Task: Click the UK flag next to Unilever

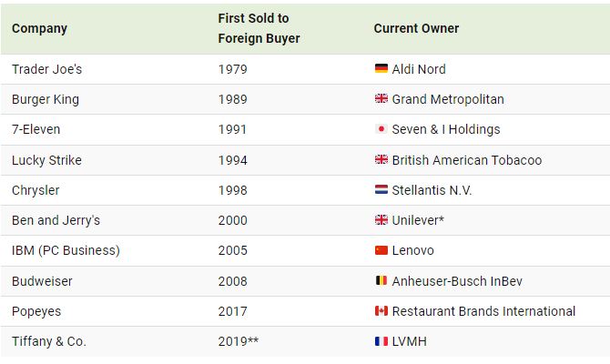Action: 381,219
